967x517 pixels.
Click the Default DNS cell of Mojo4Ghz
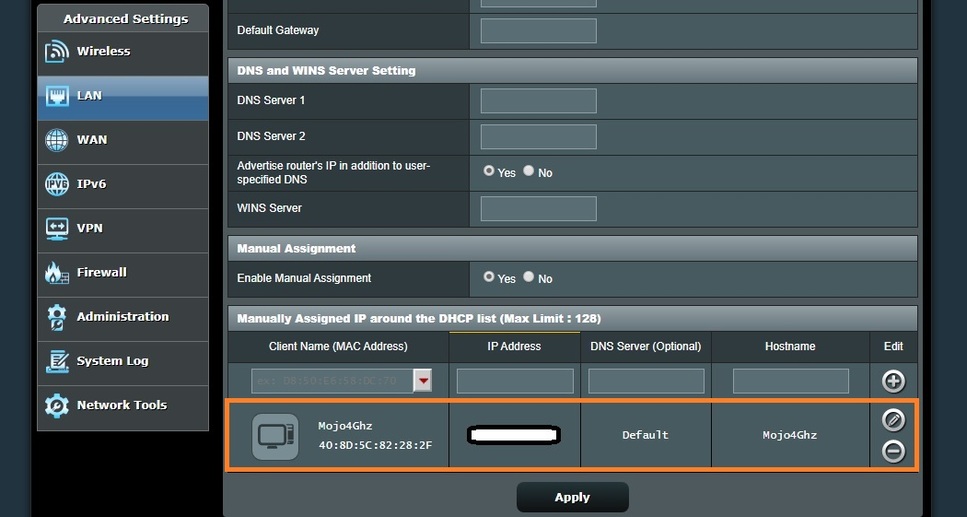(645, 435)
